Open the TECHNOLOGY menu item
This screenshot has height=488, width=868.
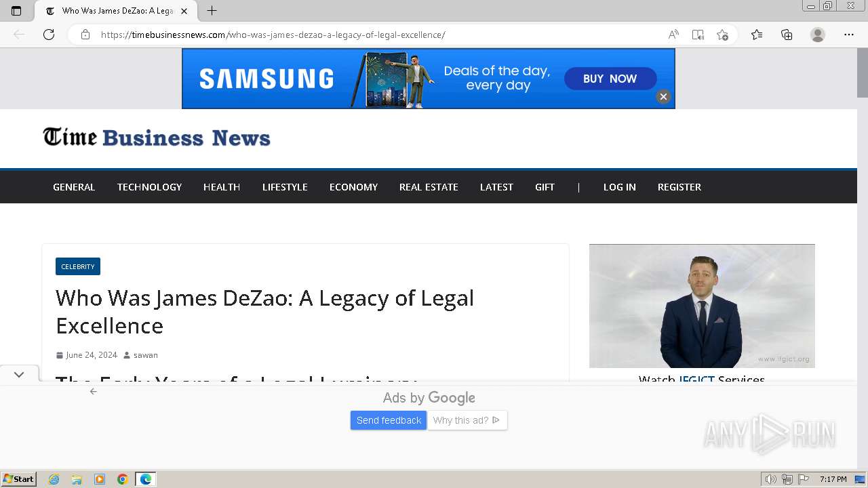pyautogui.click(x=149, y=187)
